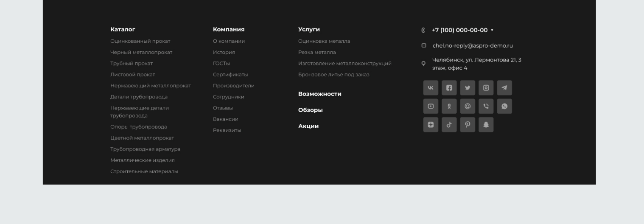Open the Обзоры footer heading
The image size is (644, 224).
point(311,110)
